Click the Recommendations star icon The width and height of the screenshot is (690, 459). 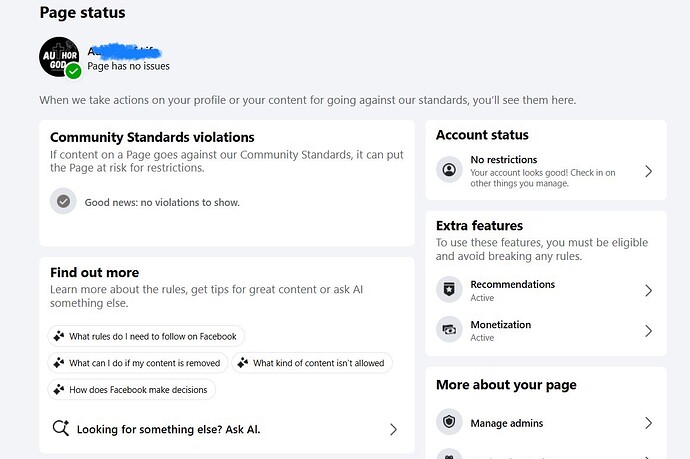click(450, 290)
